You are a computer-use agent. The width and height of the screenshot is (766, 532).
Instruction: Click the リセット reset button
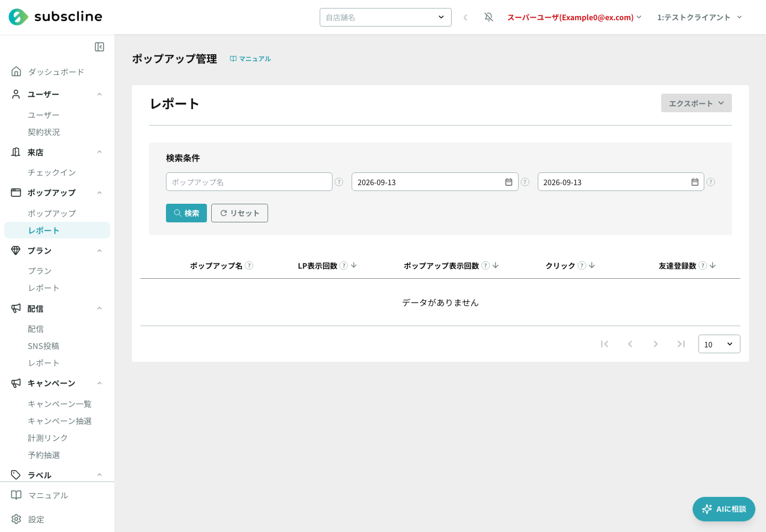click(239, 213)
